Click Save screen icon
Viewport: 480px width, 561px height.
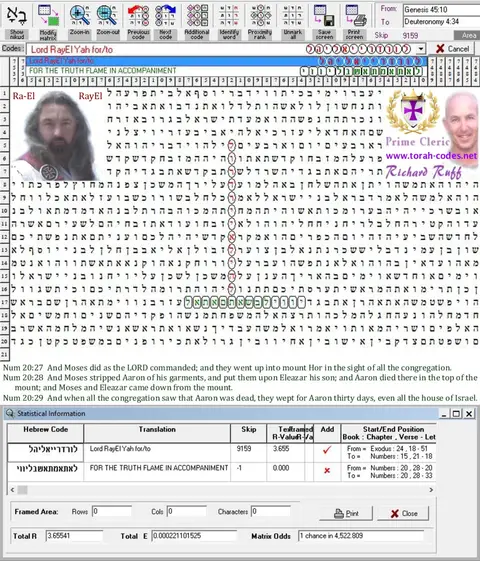coord(324,15)
